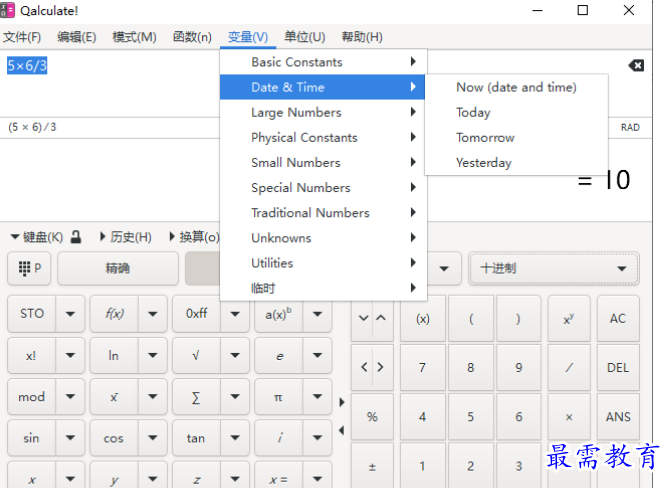Click the x = equation key
Screen dimensions: 668x488
(x=278, y=479)
